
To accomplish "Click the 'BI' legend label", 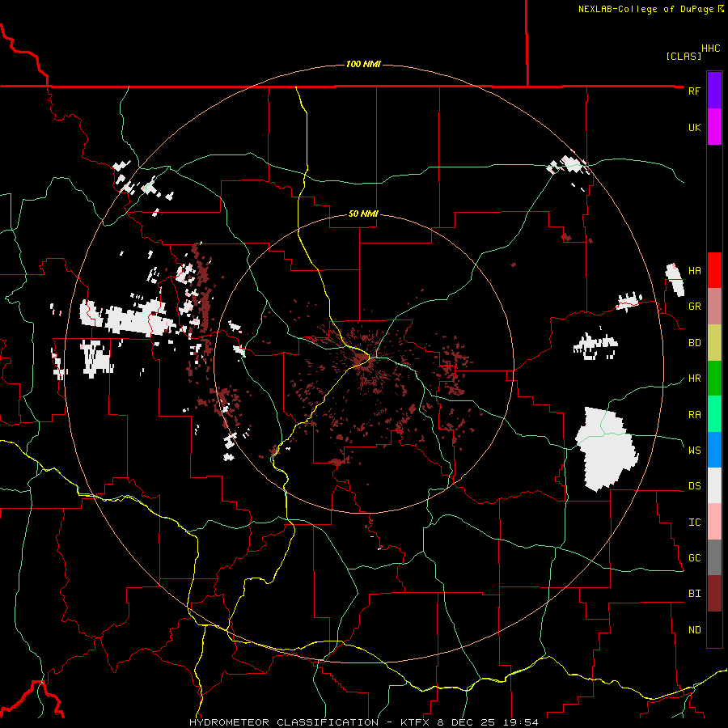I will (x=694, y=594).
